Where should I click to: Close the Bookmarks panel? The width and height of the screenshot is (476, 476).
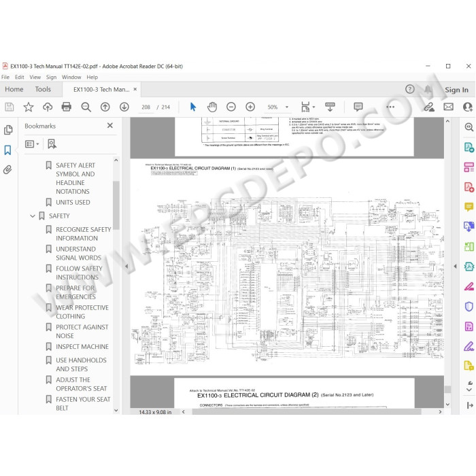[x=110, y=125]
